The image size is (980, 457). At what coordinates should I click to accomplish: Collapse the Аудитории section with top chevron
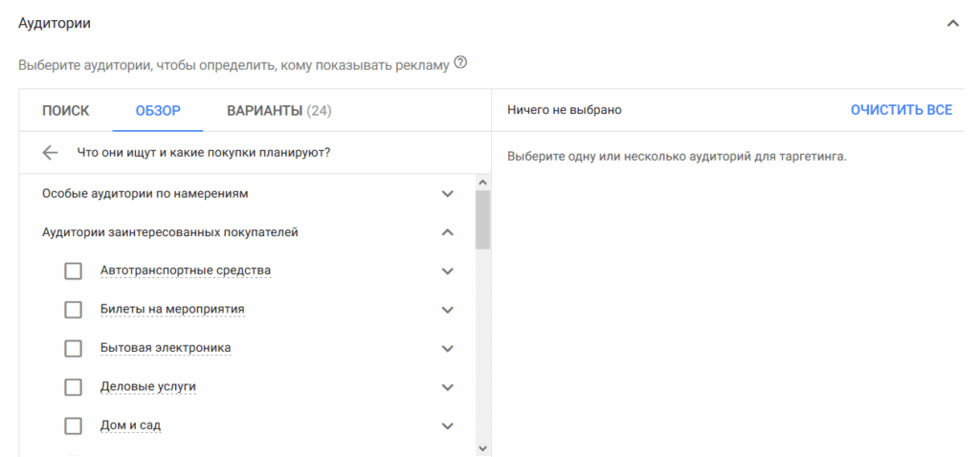pos(951,23)
